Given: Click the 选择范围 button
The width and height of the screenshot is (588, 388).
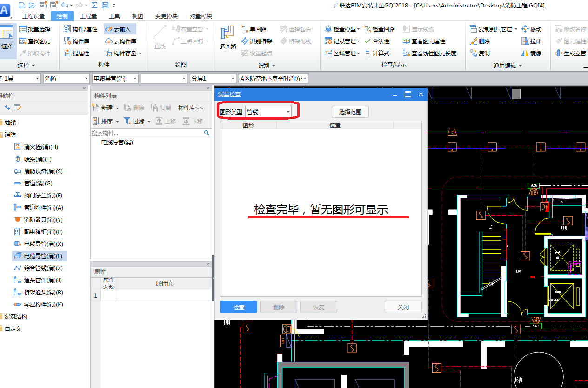Looking at the screenshot, I should [350, 112].
